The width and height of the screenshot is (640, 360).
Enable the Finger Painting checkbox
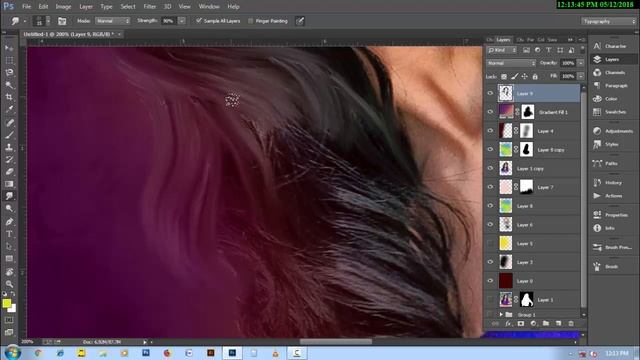click(251, 21)
